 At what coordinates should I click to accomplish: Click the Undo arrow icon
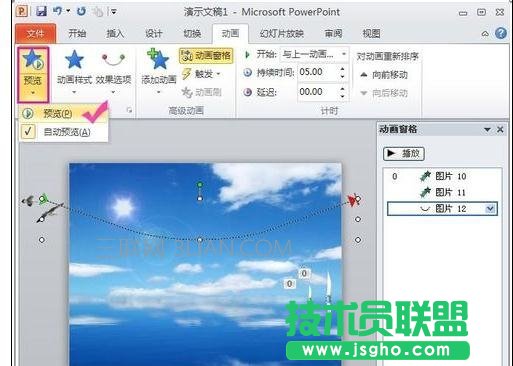[x=57, y=11]
